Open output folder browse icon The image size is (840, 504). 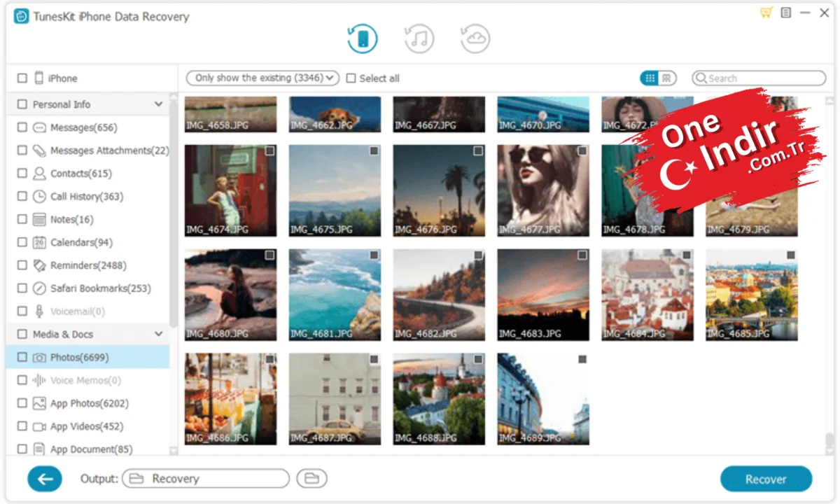click(x=311, y=479)
